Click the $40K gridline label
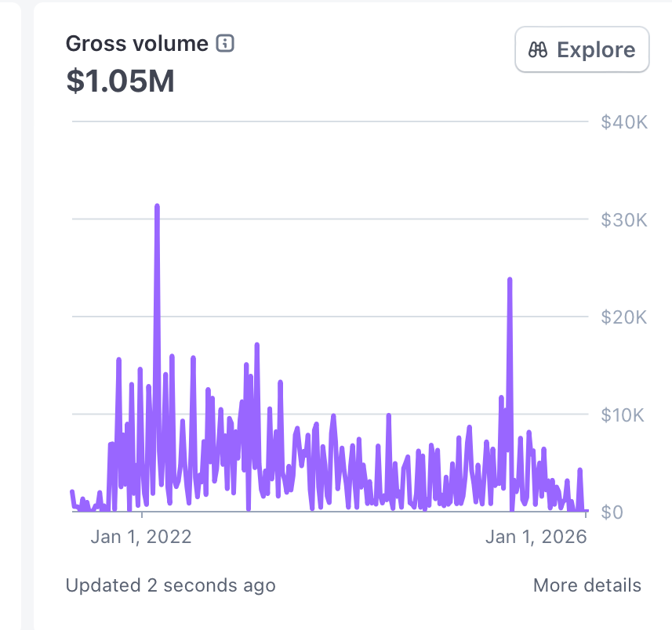The height and width of the screenshot is (630, 672). 624,121
